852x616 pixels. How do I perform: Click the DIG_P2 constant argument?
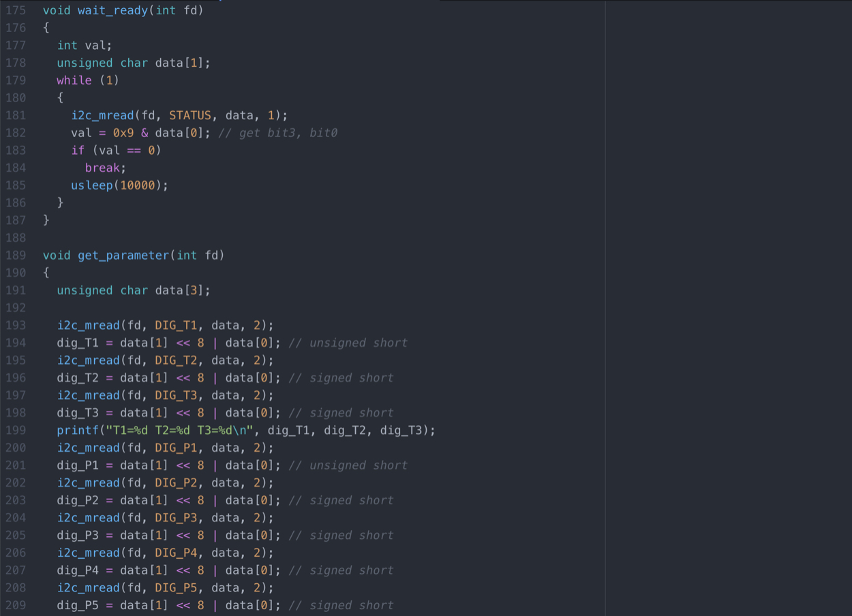click(x=176, y=483)
